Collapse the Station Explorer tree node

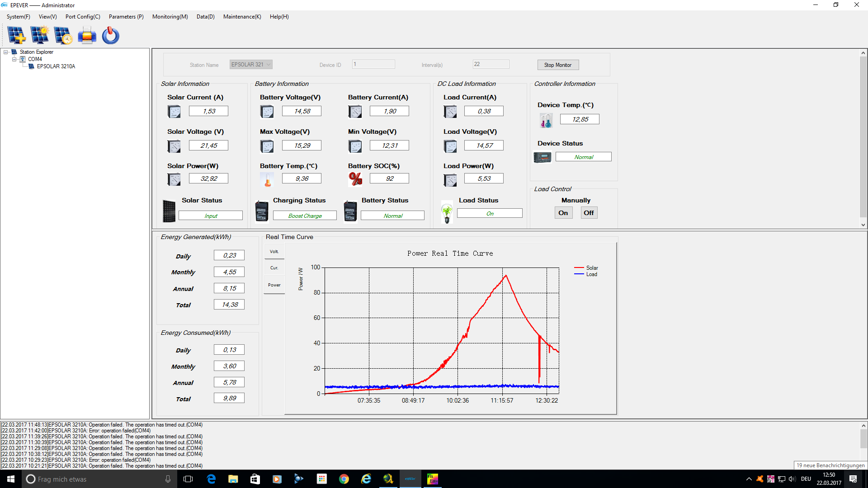pyautogui.click(x=6, y=52)
